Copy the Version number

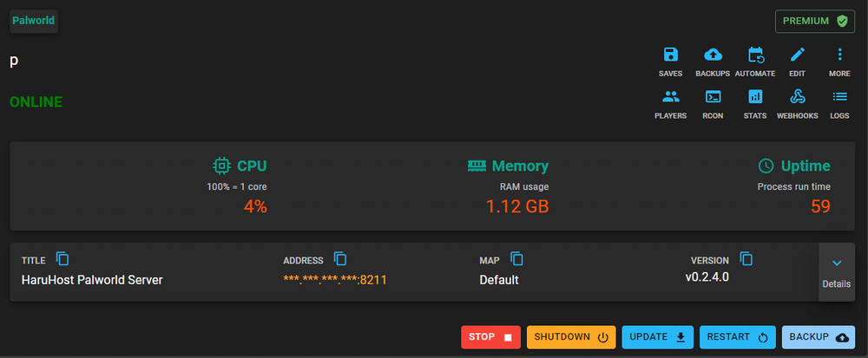point(746,258)
